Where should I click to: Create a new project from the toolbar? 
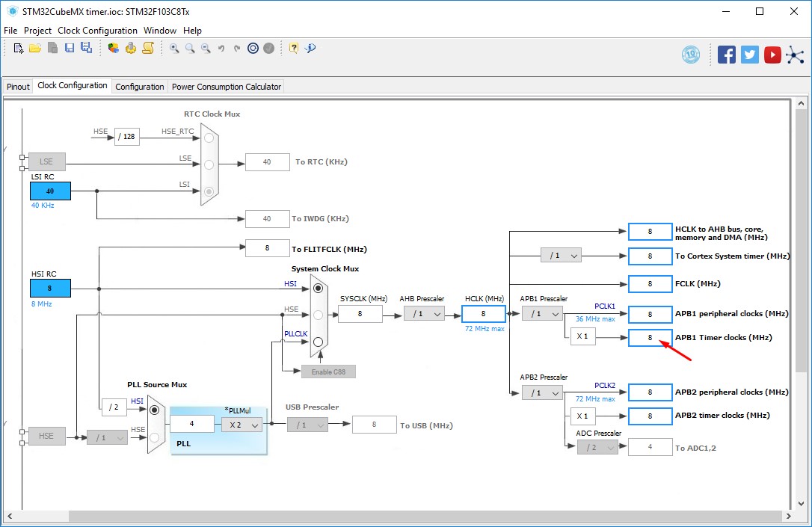pyautogui.click(x=19, y=48)
